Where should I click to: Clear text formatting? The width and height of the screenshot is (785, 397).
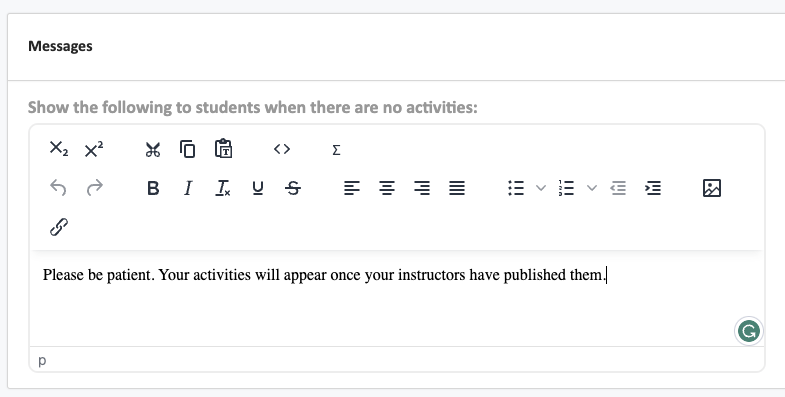pos(223,188)
